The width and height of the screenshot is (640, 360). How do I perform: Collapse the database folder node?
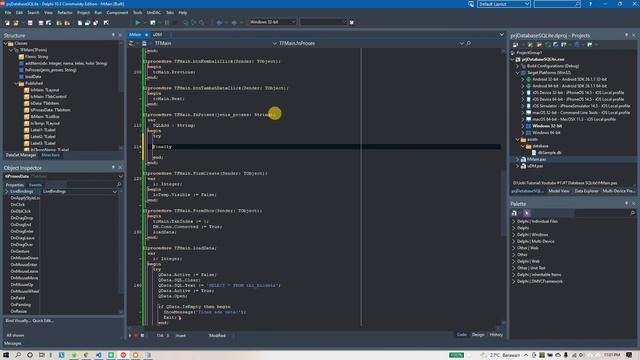(523, 146)
